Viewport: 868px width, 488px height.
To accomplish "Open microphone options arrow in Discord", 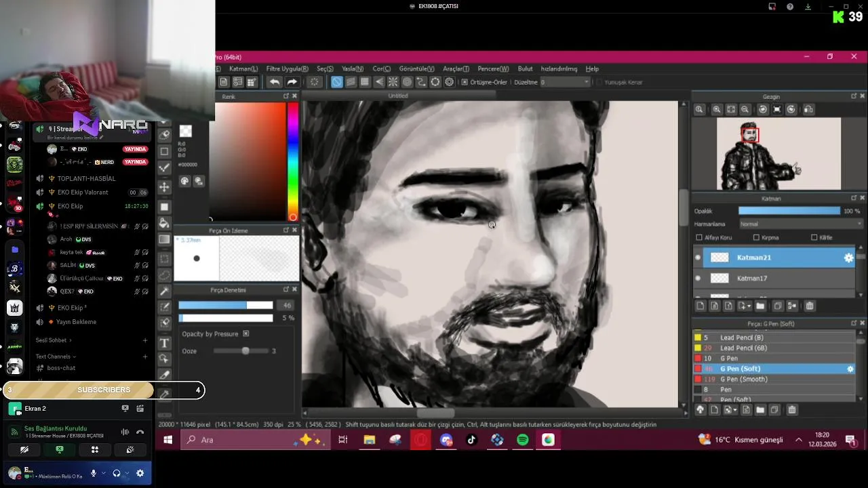I will [x=105, y=473].
